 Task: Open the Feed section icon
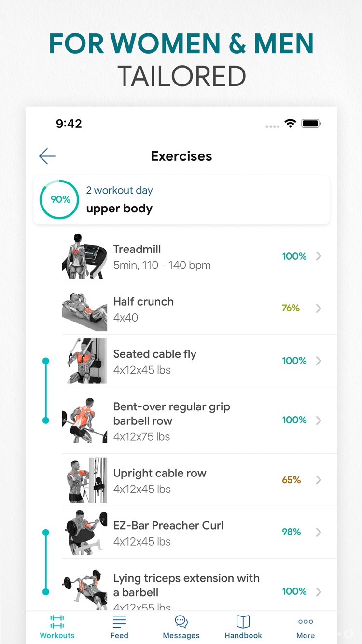[119, 622]
